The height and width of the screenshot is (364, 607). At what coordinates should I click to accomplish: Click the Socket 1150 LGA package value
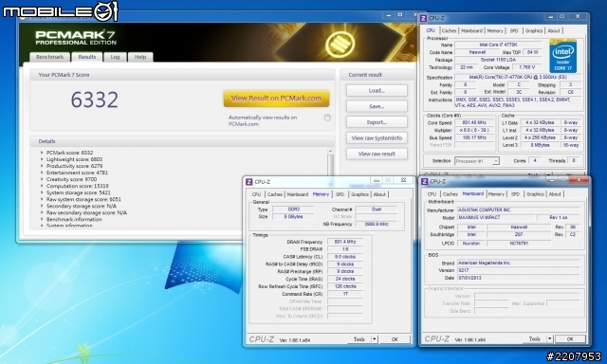coord(498,60)
